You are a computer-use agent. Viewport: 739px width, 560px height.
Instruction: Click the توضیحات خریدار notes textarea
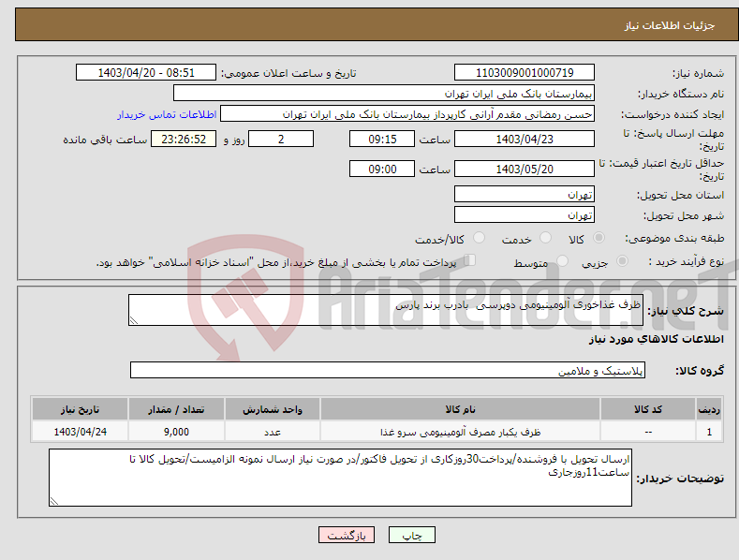[340, 478]
